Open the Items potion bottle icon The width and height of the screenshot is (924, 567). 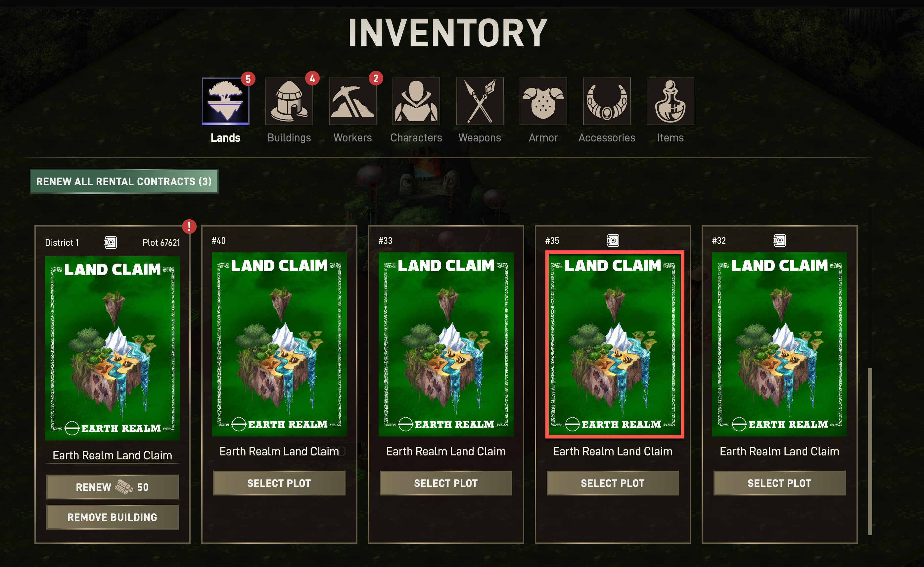[670, 101]
